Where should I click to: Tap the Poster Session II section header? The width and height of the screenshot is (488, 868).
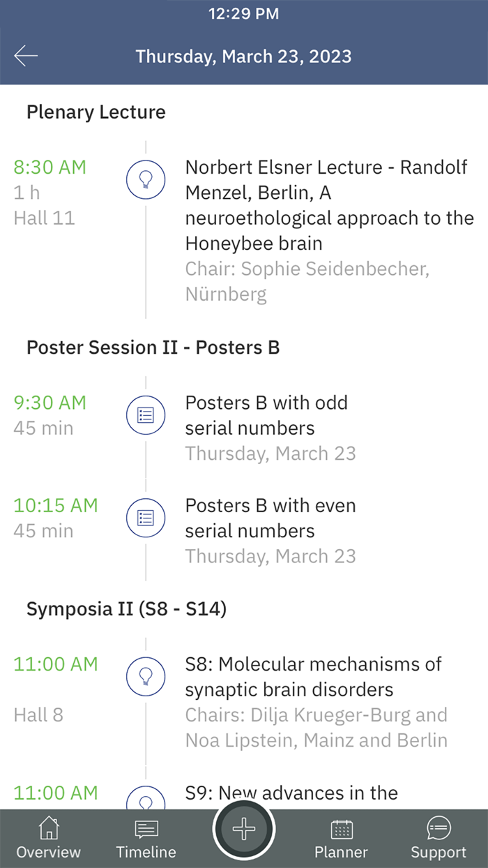coord(153,347)
